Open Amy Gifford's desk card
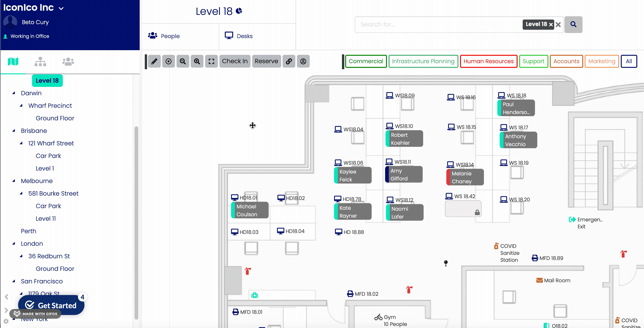Viewport: 644px width, 328px height. [x=404, y=174]
